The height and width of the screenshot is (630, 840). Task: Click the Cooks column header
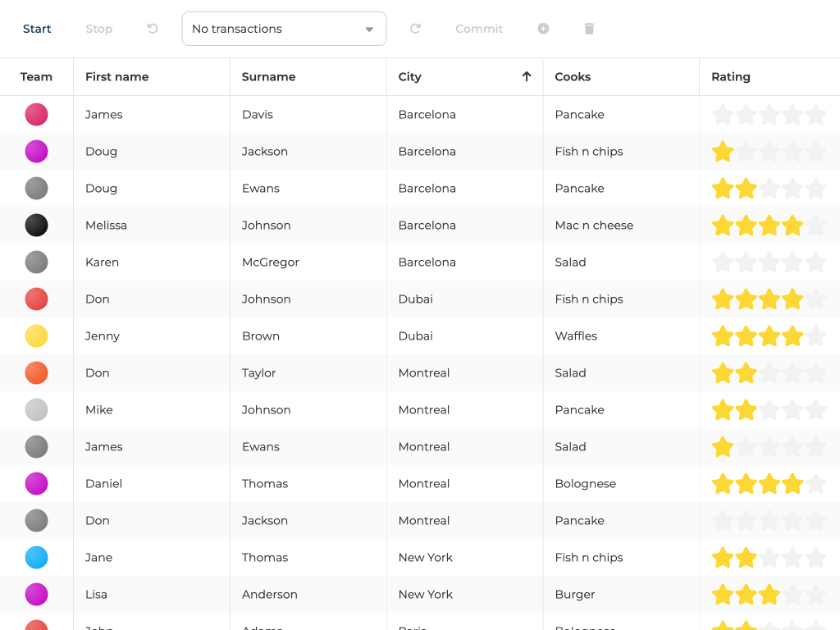click(x=573, y=76)
